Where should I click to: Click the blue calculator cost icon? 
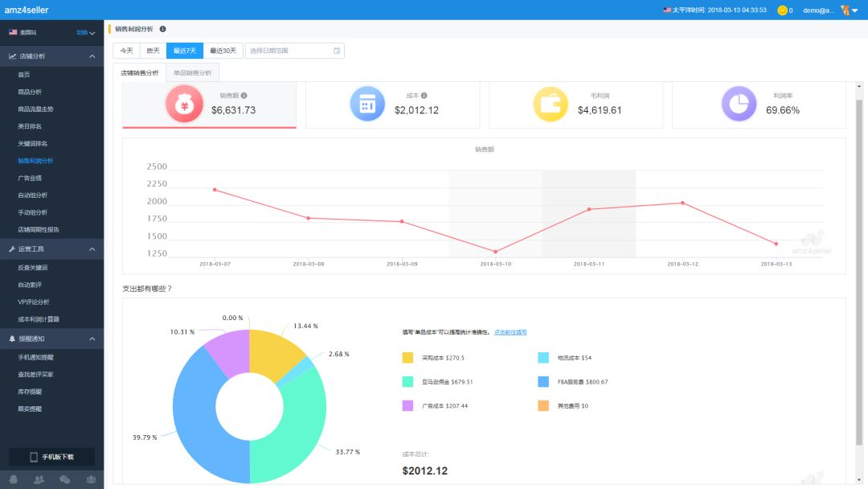click(367, 104)
